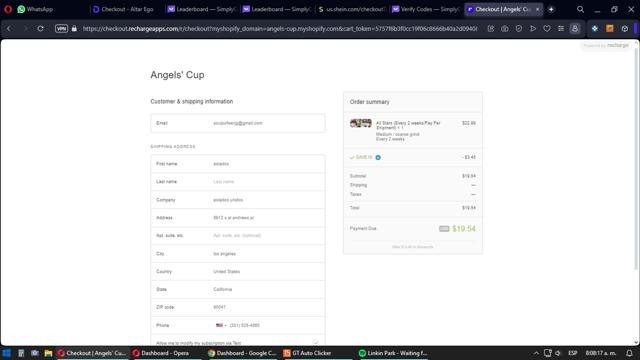This screenshot has height=360, width=640.
Task: Click the player arrow toolbar icon
Action: click(x=533, y=29)
